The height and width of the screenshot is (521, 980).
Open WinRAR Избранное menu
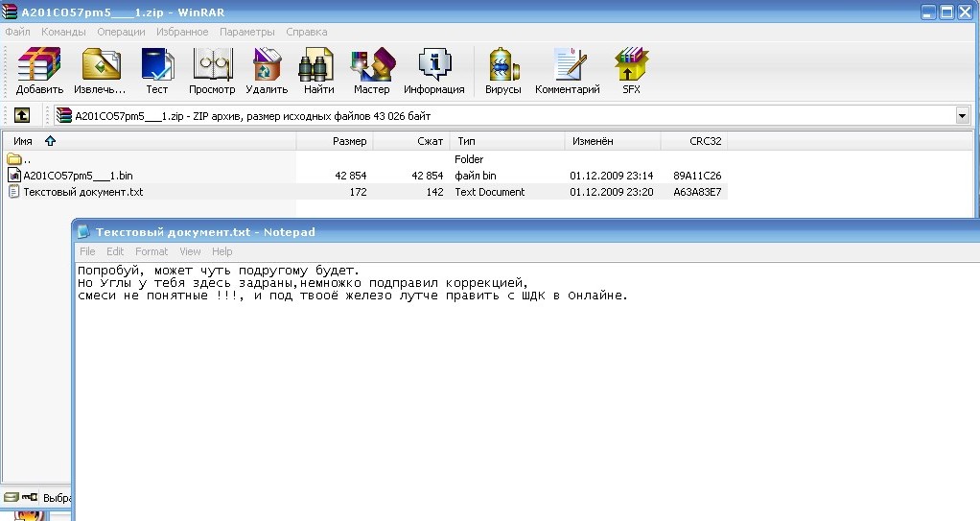182,32
